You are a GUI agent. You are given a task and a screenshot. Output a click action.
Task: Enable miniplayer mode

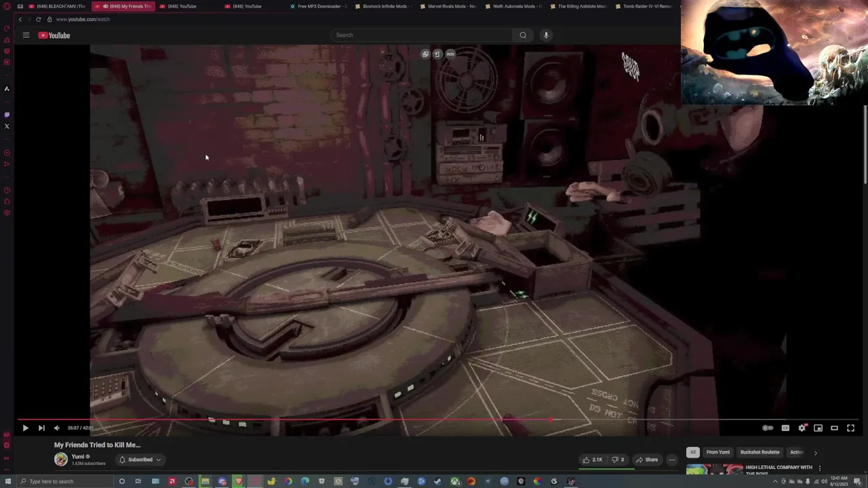click(x=818, y=428)
